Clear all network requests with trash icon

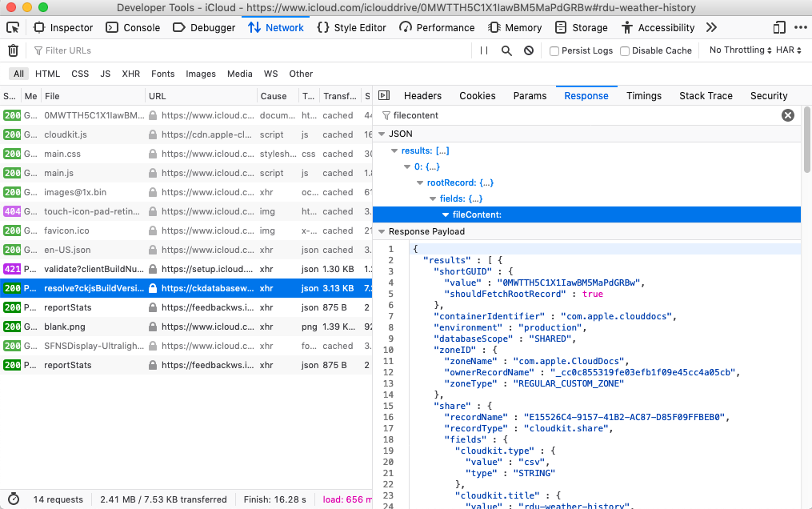[12, 50]
